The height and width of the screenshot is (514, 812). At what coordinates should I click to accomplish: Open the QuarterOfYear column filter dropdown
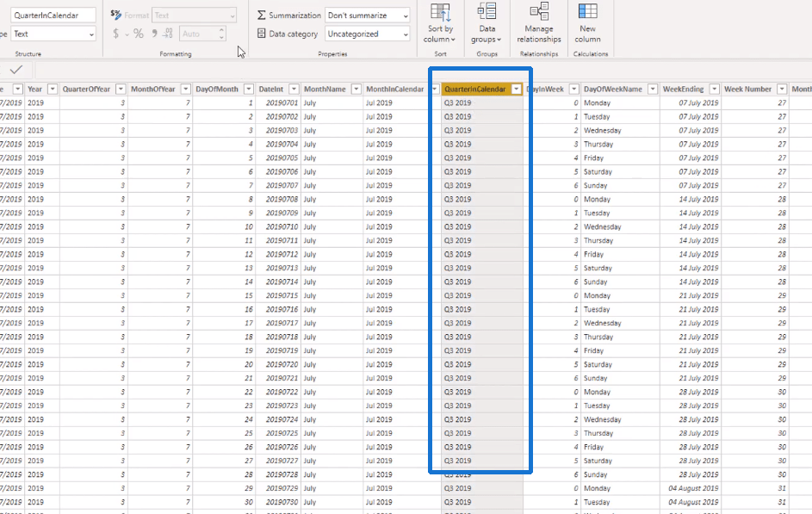pyautogui.click(x=121, y=89)
